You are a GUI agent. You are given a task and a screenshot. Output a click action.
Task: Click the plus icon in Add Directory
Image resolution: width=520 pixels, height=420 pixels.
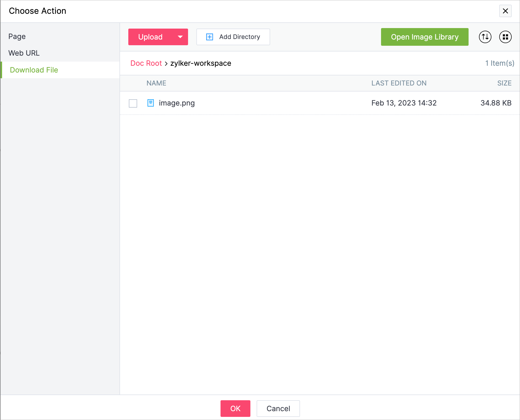[209, 37]
